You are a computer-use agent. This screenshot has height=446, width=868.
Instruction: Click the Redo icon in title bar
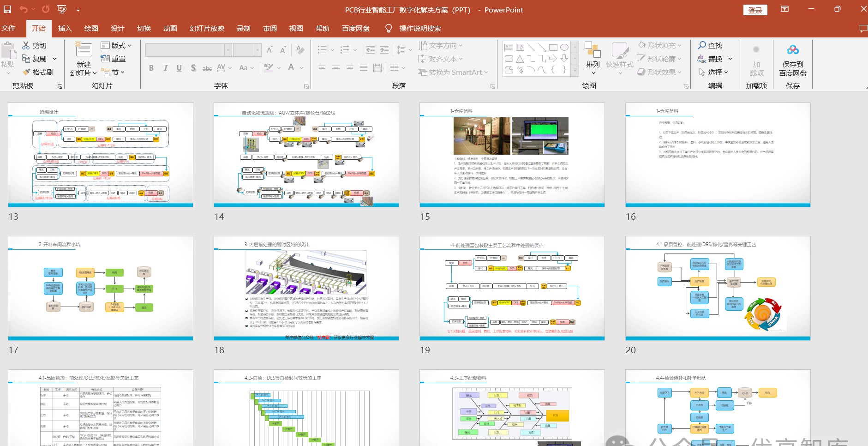pyautogui.click(x=45, y=9)
